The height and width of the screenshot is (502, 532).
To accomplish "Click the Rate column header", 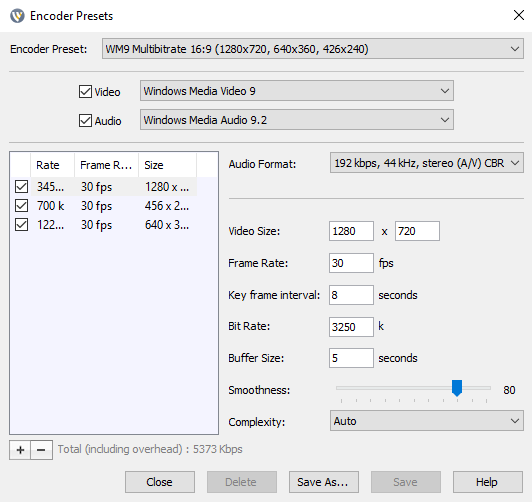I will click(x=52, y=165).
